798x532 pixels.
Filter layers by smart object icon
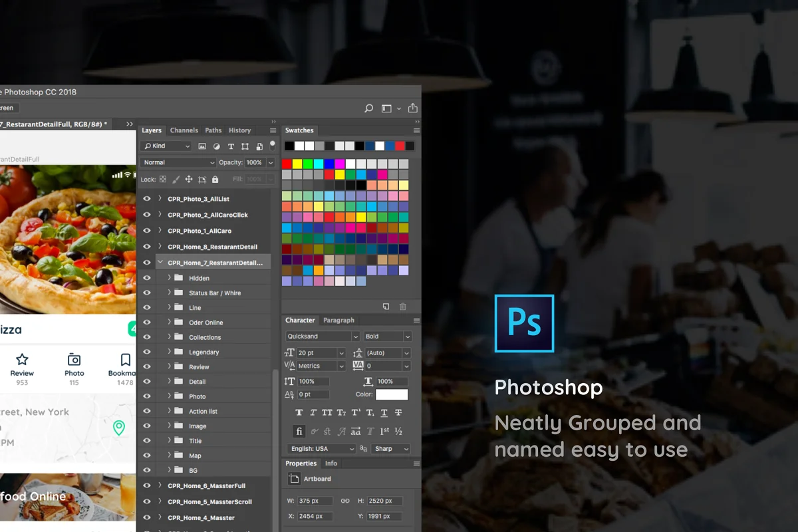pyautogui.click(x=259, y=146)
